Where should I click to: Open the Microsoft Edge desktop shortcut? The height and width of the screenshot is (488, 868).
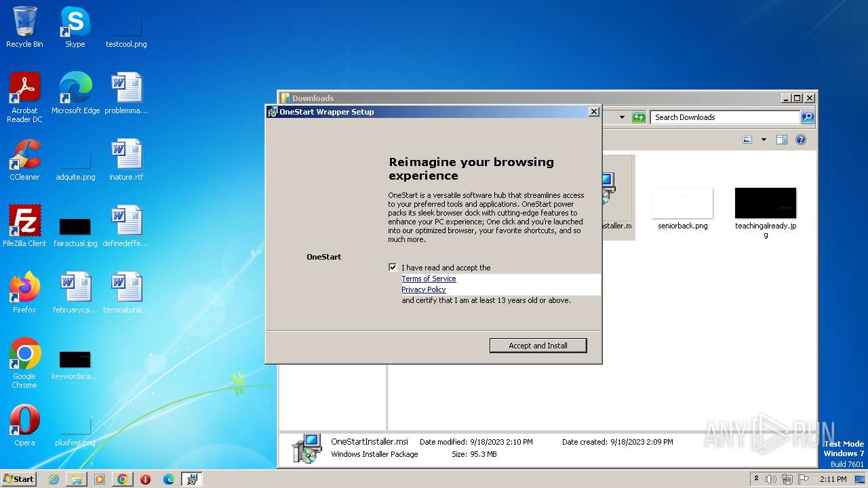coord(75,94)
